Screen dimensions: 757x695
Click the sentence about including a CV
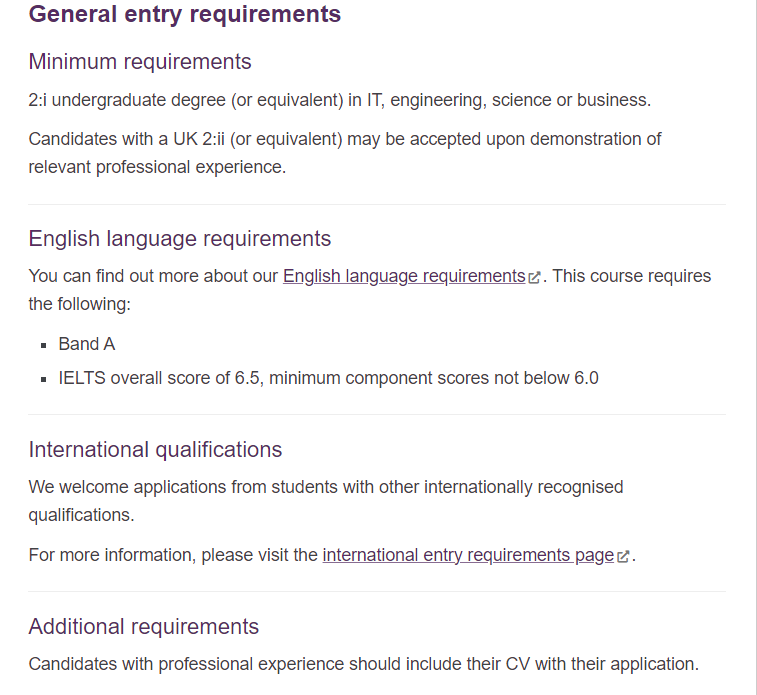363,664
